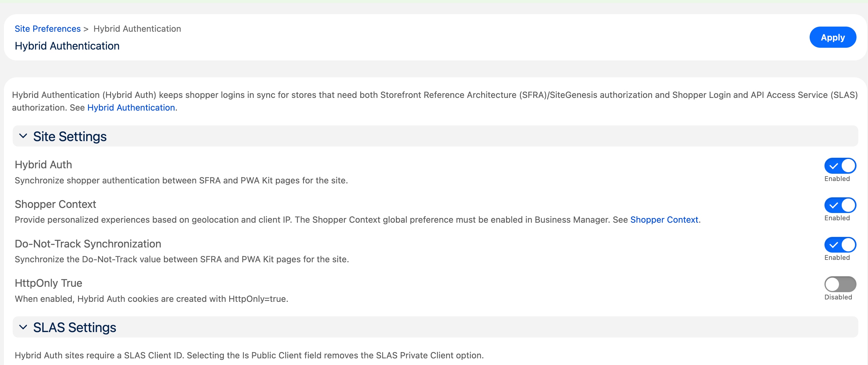Click the Hybrid Auth setting label

44,164
